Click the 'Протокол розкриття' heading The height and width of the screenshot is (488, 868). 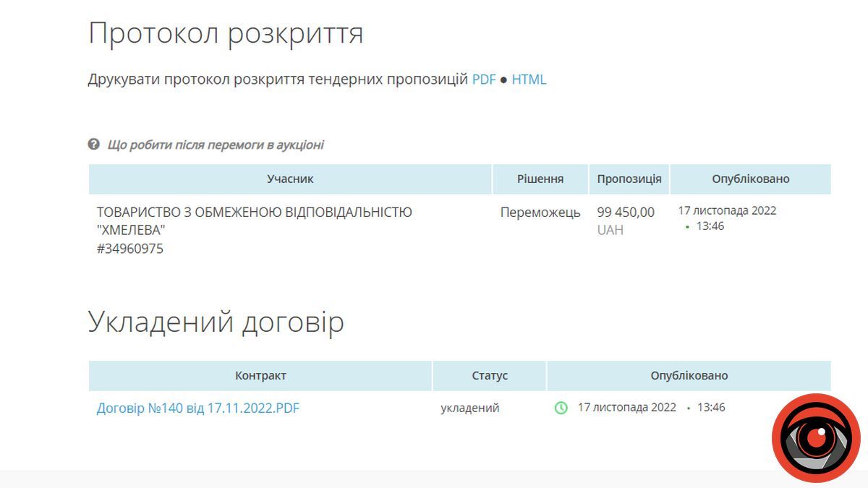point(226,33)
